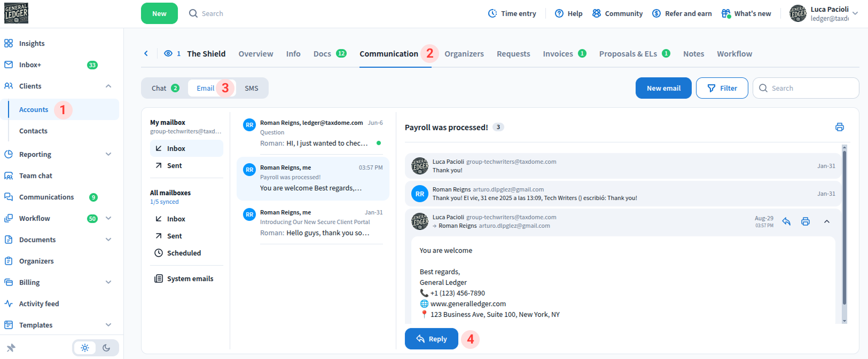Click the What's new gift icon
Screen dimensions: 868x359
point(726,13)
